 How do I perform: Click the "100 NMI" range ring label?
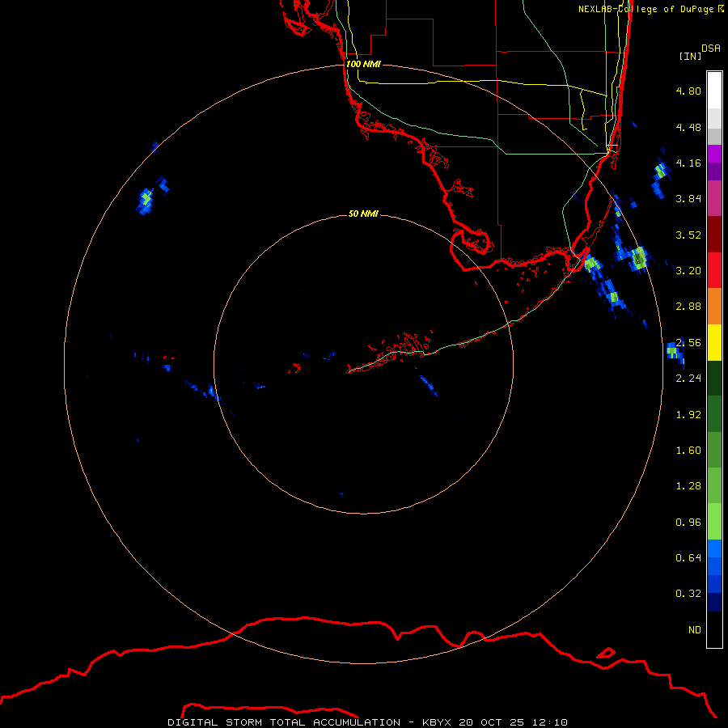click(x=363, y=64)
